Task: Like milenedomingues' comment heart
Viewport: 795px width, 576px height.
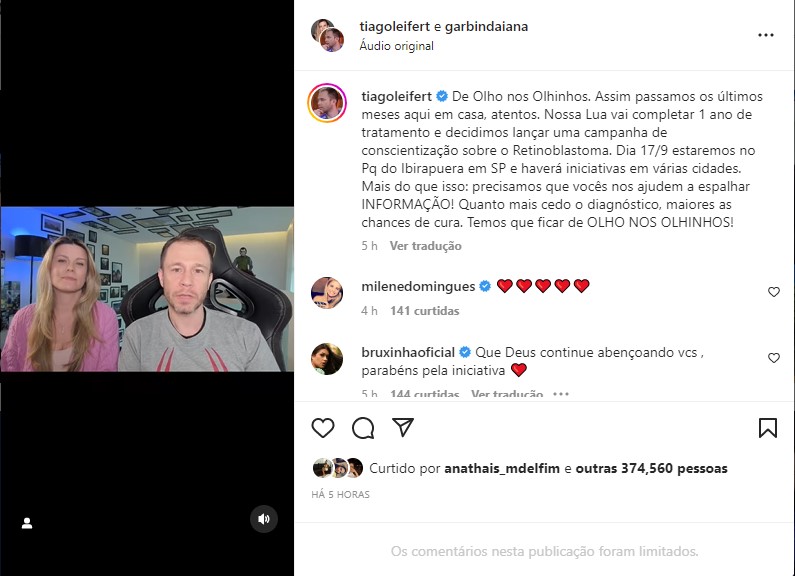Action: coord(774,292)
